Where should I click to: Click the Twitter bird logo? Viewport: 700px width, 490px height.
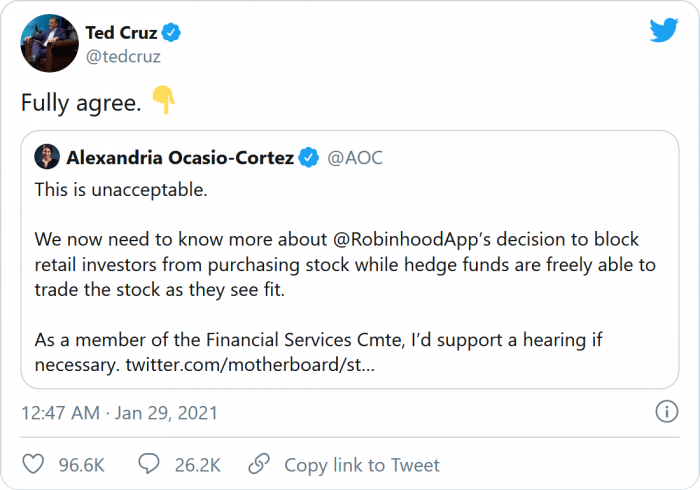(664, 30)
